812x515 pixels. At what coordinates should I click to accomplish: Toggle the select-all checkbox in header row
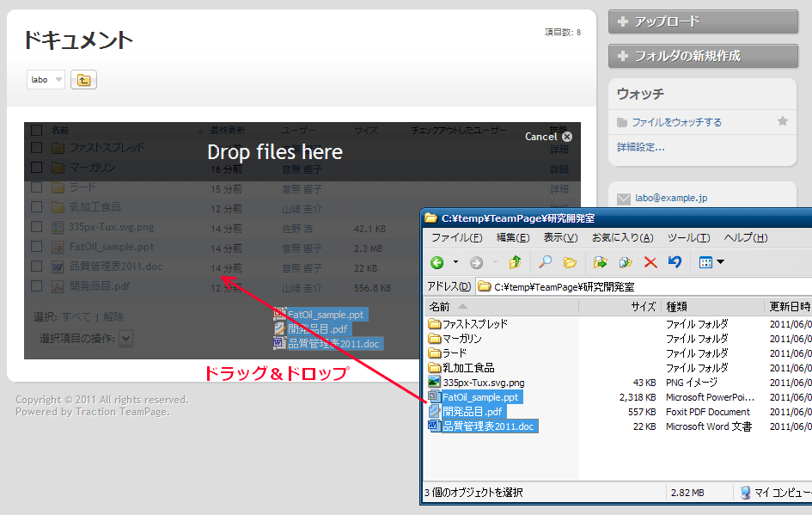tap(36, 130)
